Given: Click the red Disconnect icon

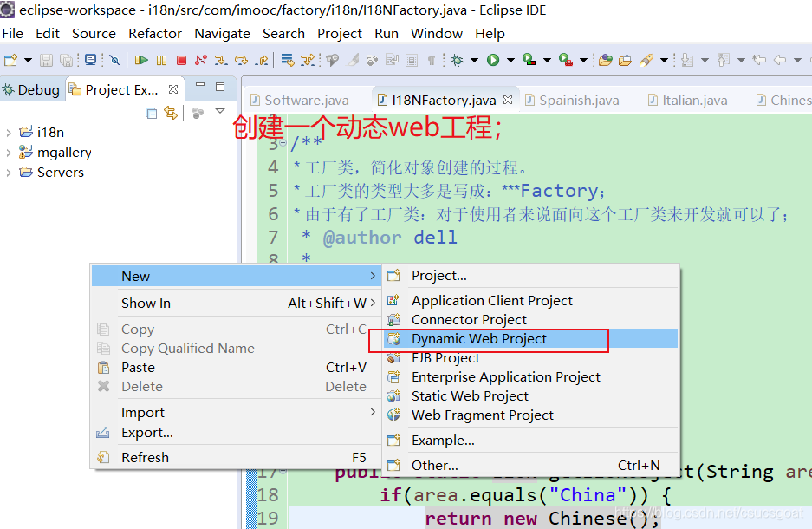Looking at the screenshot, I should (201, 60).
